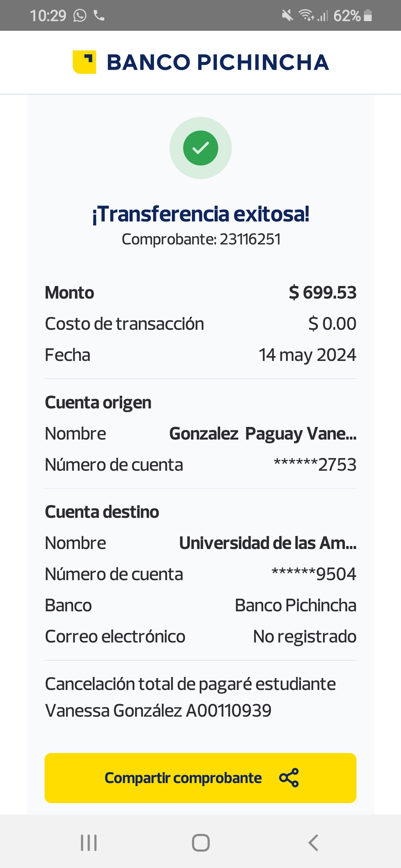401x868 pixels.
Task: Tap the destination account number ending 9504
Action: point(314,574)
